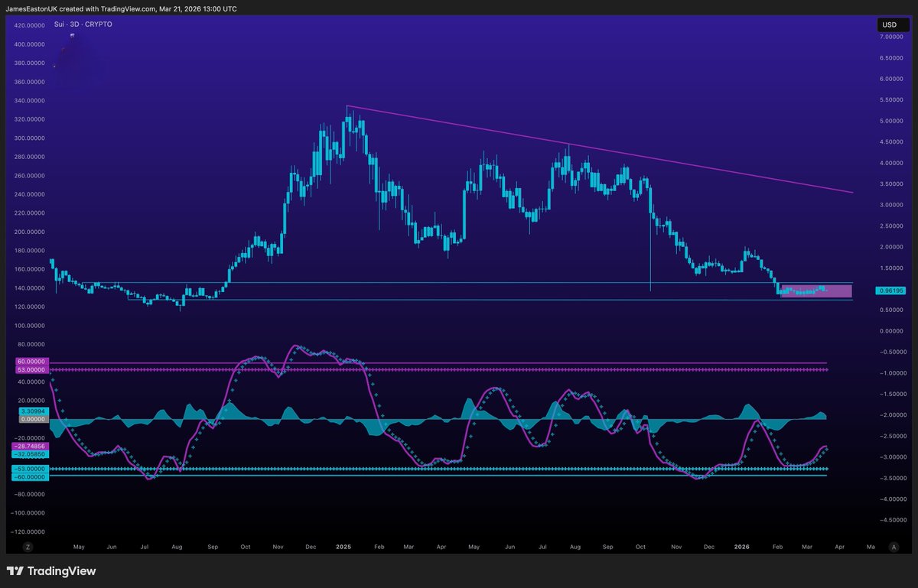Click 2.00000 on the right price scale
This screenshot has width=918, height=588.
click(892, 247)
